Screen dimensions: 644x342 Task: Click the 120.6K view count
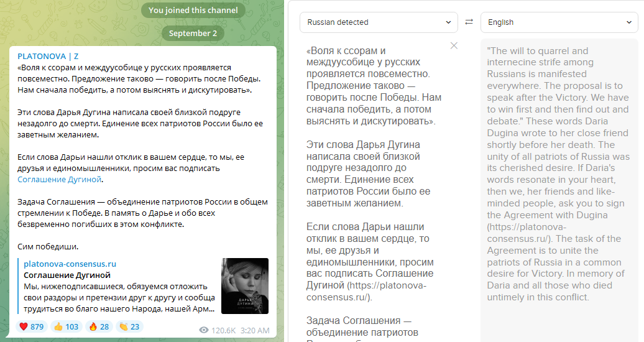tap(223, 330)
